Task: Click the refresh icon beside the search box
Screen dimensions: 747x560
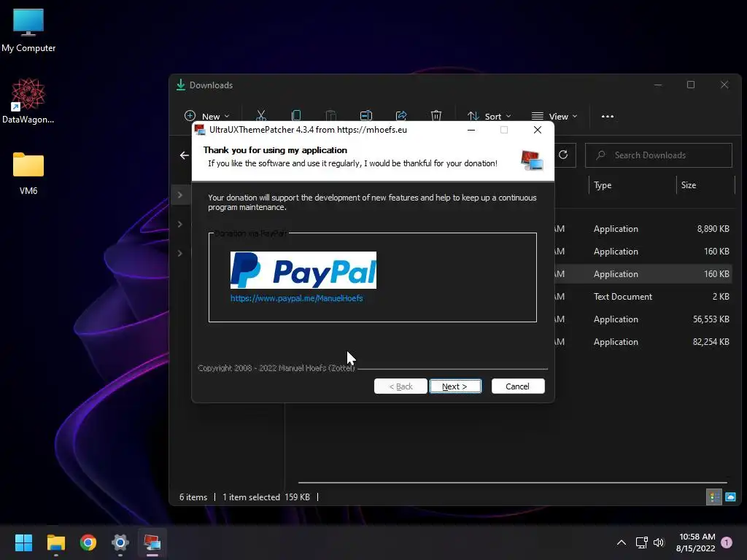Action: pos(563,155)
